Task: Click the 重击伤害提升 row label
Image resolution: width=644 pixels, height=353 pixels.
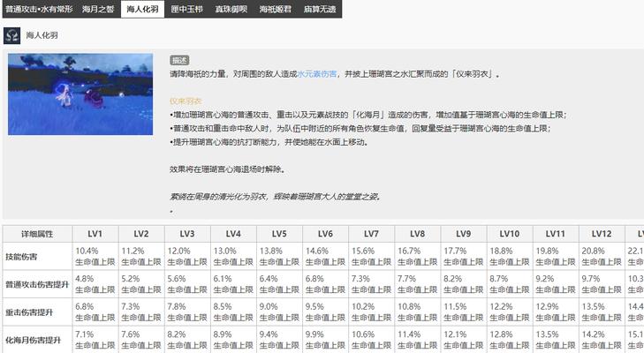Action: coord(37,312)
